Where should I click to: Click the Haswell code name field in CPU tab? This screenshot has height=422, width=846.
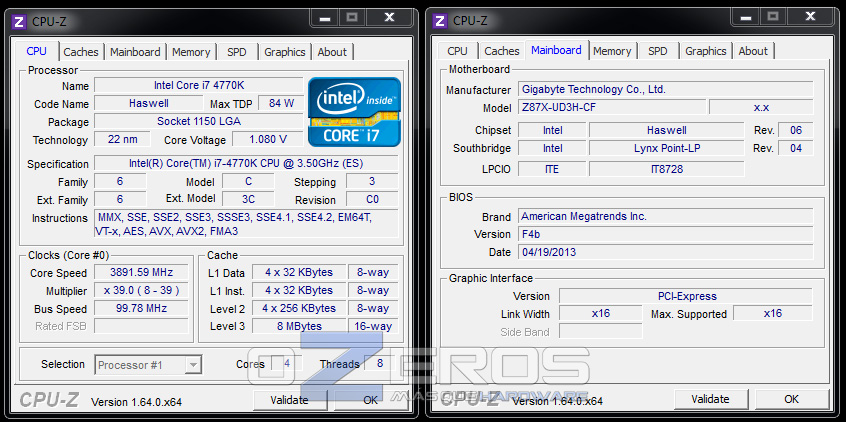148,103
